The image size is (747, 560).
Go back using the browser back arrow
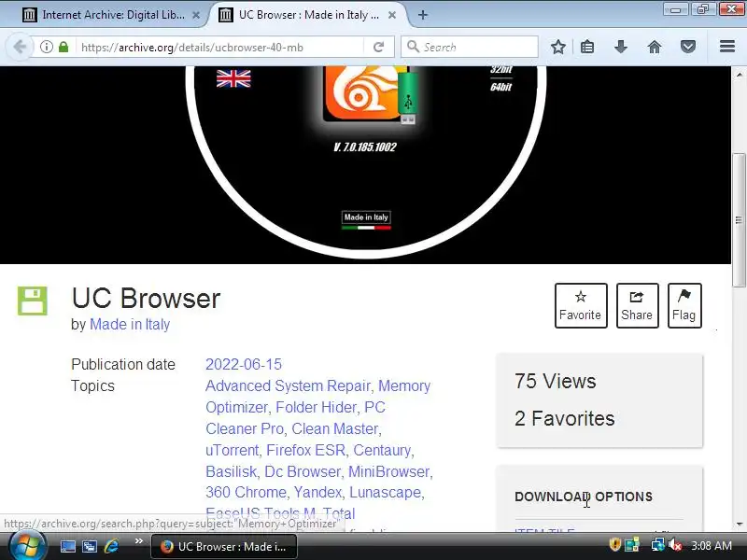[x=20, y=48]
